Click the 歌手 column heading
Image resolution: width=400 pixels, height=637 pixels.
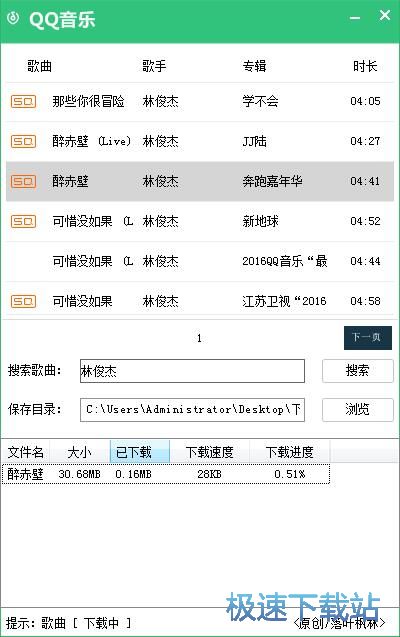click(154, 66)
